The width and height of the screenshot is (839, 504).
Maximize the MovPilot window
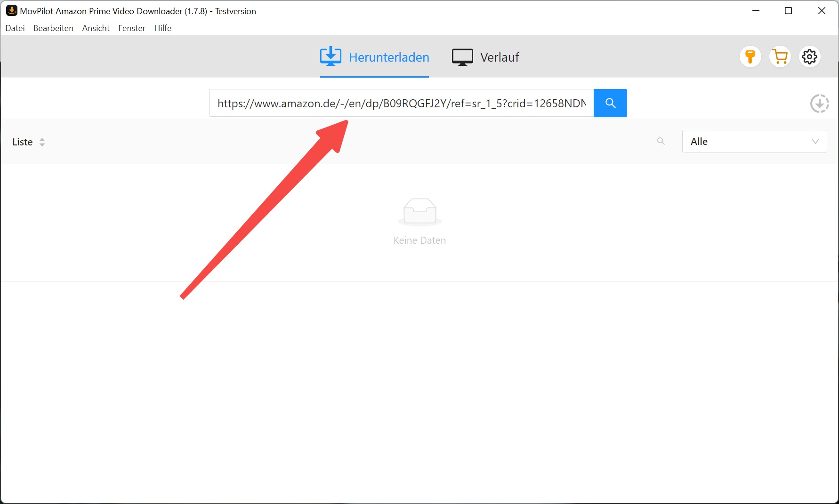[x=789, y=11]
